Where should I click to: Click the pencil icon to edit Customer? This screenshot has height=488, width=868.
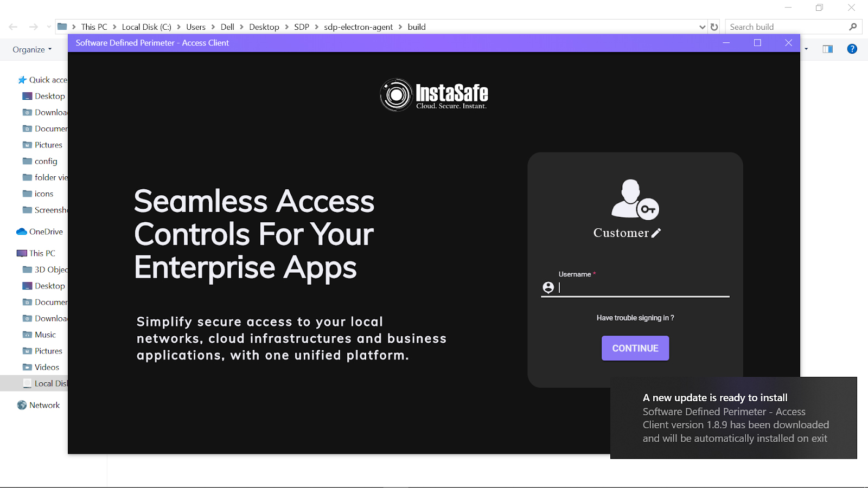point(656,233)
